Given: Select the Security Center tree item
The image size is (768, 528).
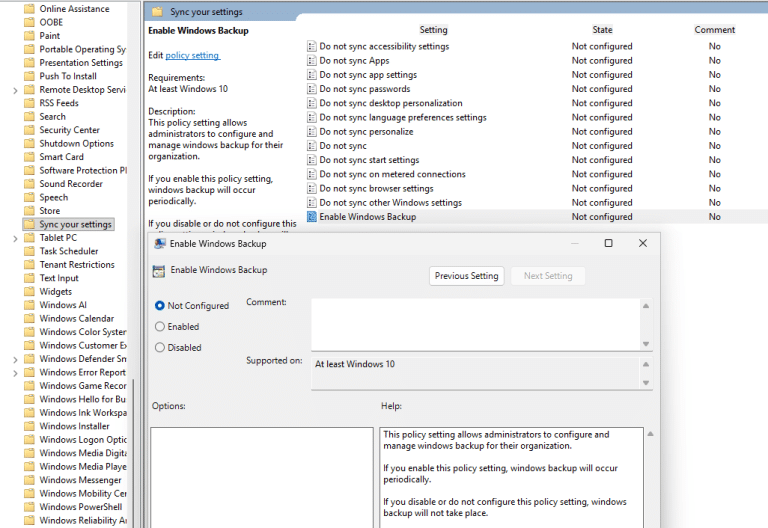Looking at the screenshot, I should [x=69, y=130].
